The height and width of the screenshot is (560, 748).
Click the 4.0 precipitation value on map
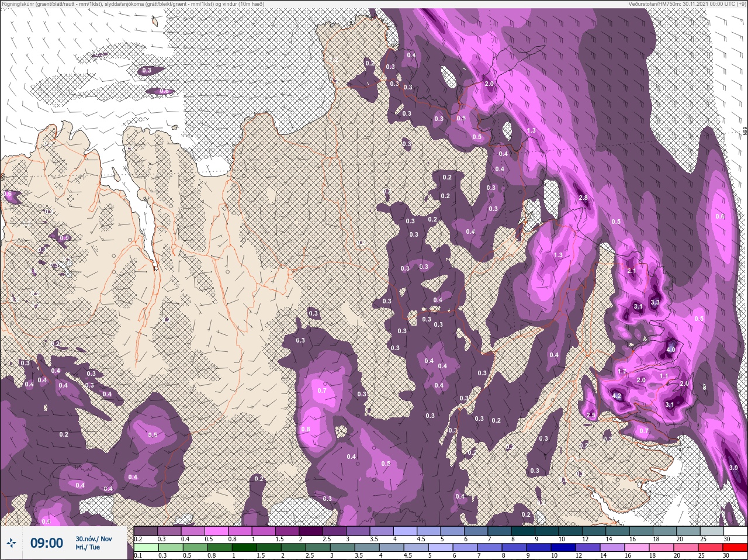[x=671, y=350]
